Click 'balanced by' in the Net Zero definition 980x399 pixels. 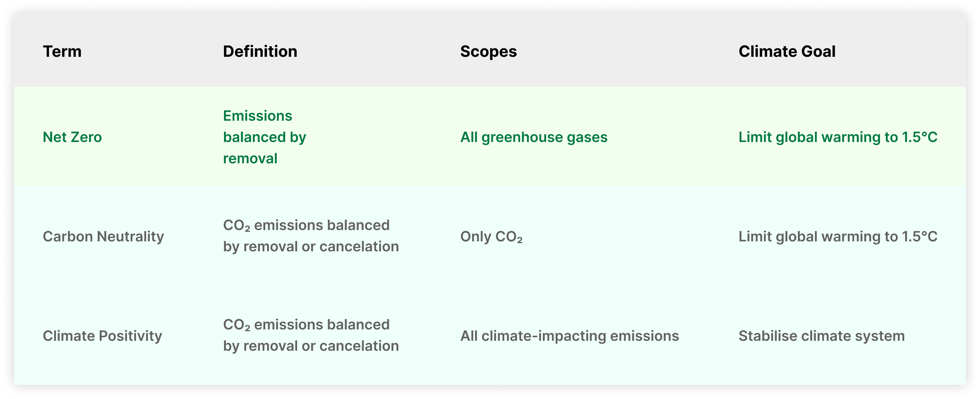tap(265, 137)
